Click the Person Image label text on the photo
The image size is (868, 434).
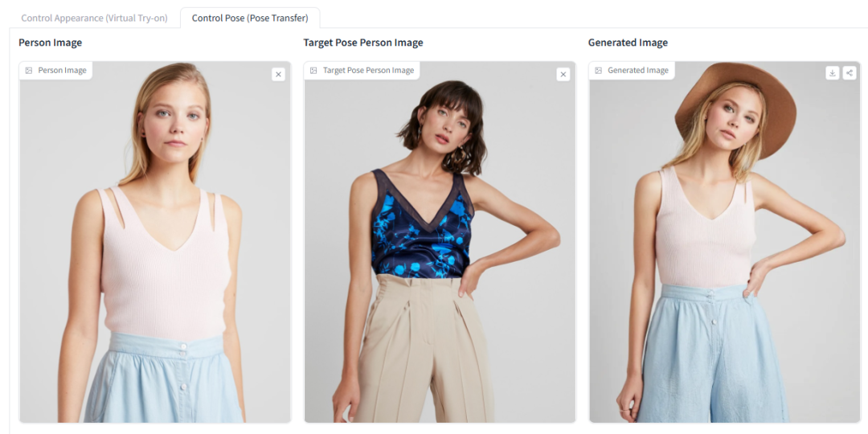coord(62,71)
